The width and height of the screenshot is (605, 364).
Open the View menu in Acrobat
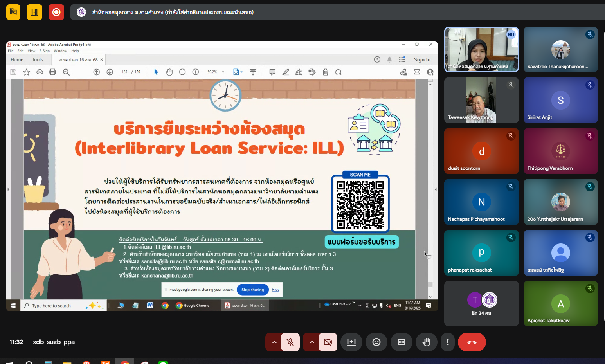[x=31, y=51]
